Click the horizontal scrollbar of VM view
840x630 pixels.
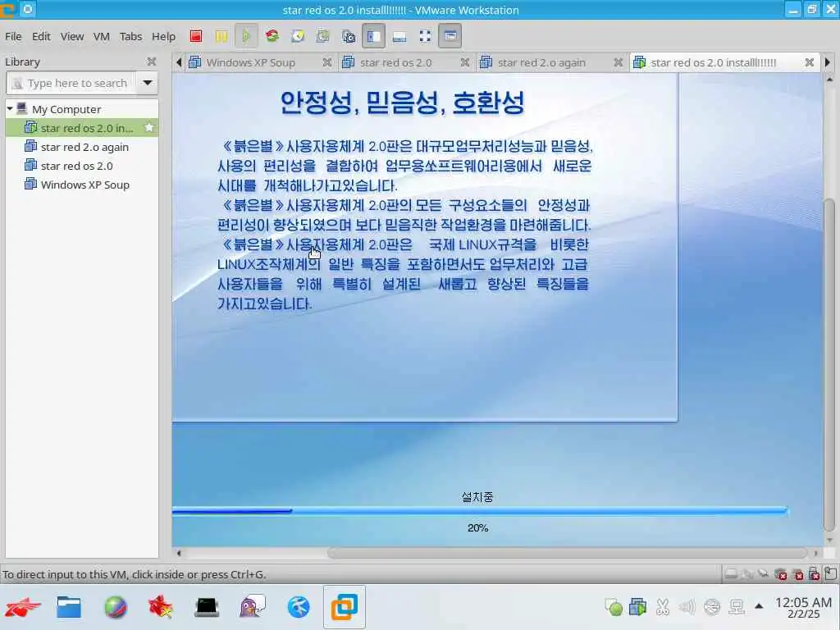[x=568, y=553]
